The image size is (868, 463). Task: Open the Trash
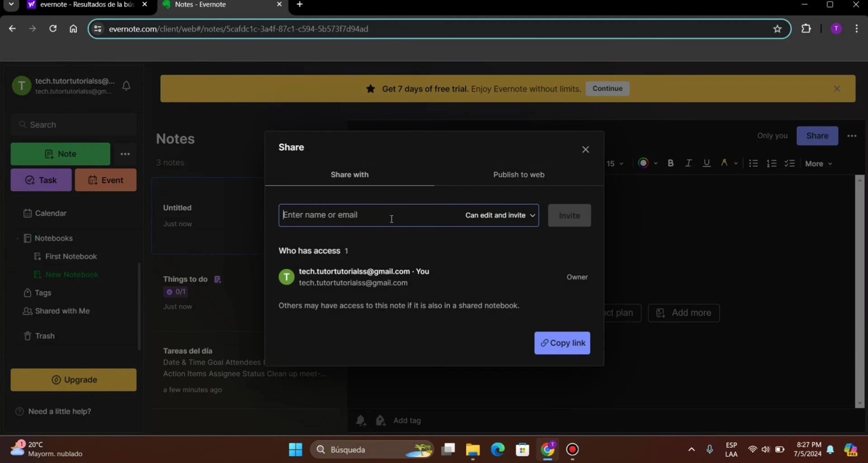(x=39, y=336)
